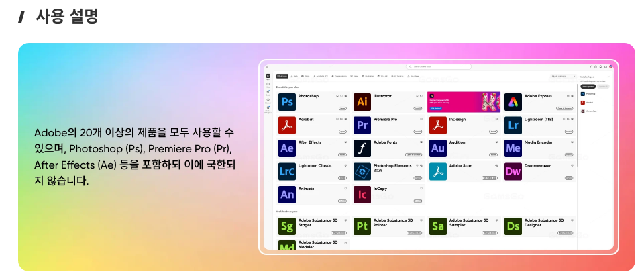
Task: Click the Media Encoder Me icon
Action: (x=513, y=148)
